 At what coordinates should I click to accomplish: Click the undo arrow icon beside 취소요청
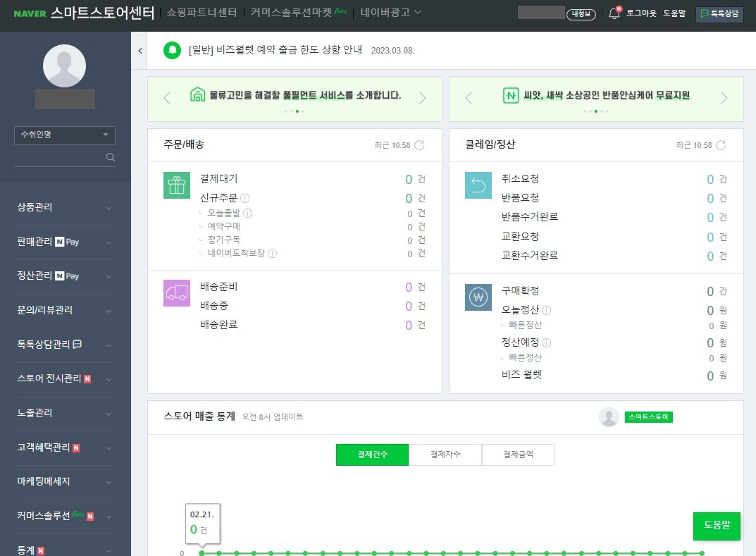(x=478, y=185)
